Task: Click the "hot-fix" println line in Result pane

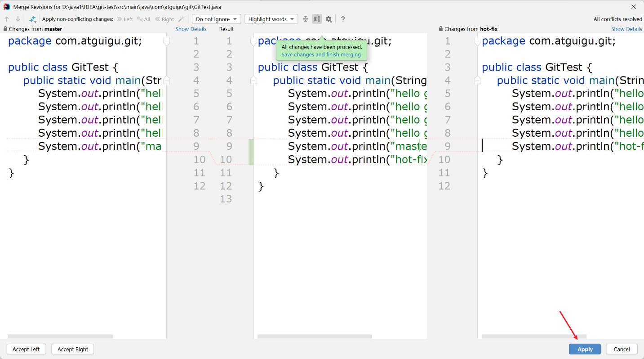Action: click(357, 159)
